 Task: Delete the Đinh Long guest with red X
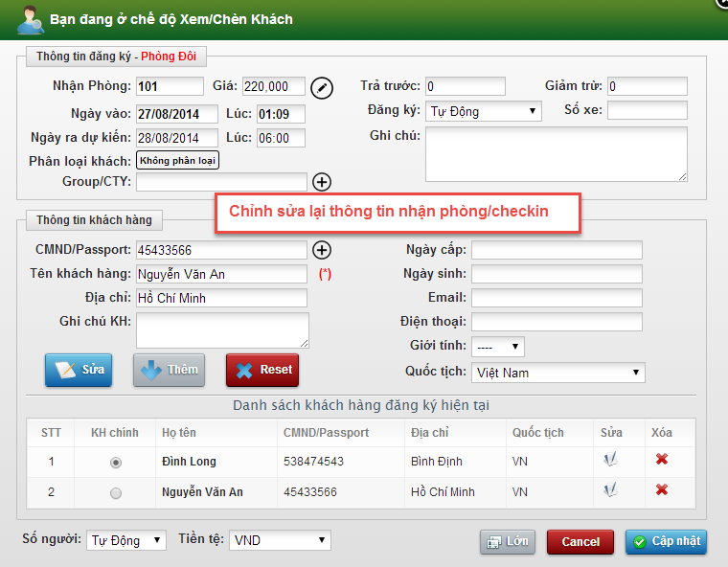(661, 461)
